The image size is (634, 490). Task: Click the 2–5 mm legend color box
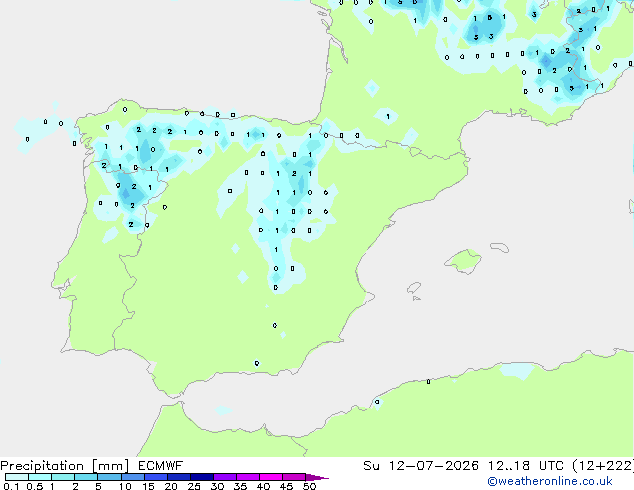pyautogui.click(x=86, y=477)
